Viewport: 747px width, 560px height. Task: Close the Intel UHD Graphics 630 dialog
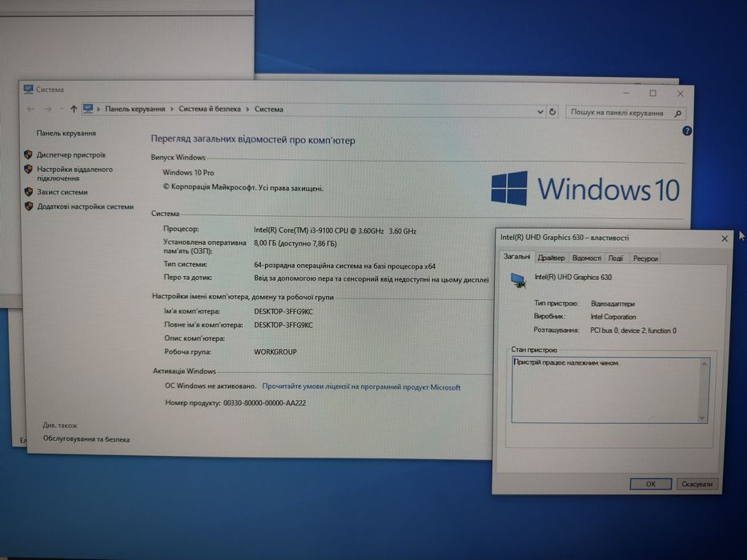point(725,238)
